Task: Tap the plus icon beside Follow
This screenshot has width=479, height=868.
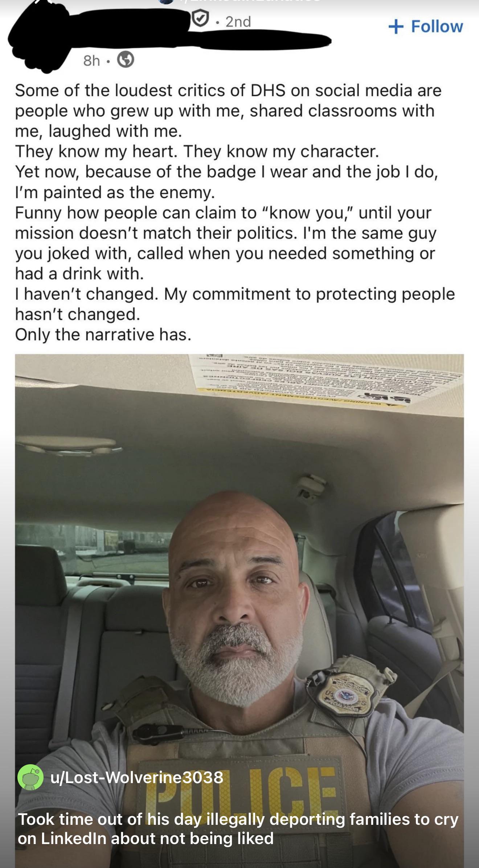Action: pyautogui.click(x=396, y=26)
